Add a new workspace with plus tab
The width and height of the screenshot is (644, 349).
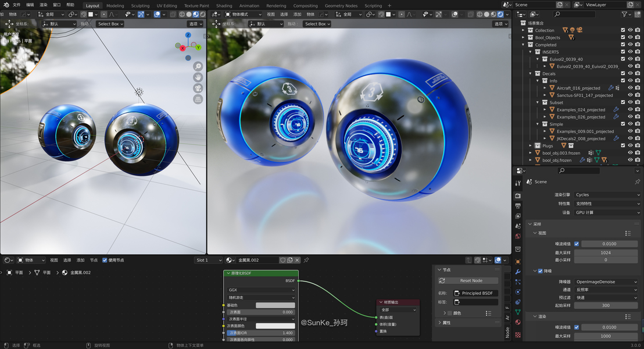tap(389, 6)
